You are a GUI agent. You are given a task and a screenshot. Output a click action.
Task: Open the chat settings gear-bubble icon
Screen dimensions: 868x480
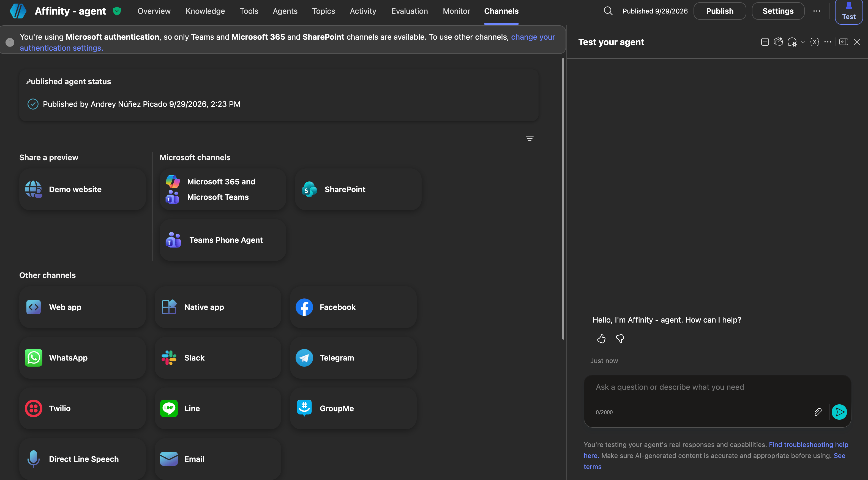pos(792,42)
